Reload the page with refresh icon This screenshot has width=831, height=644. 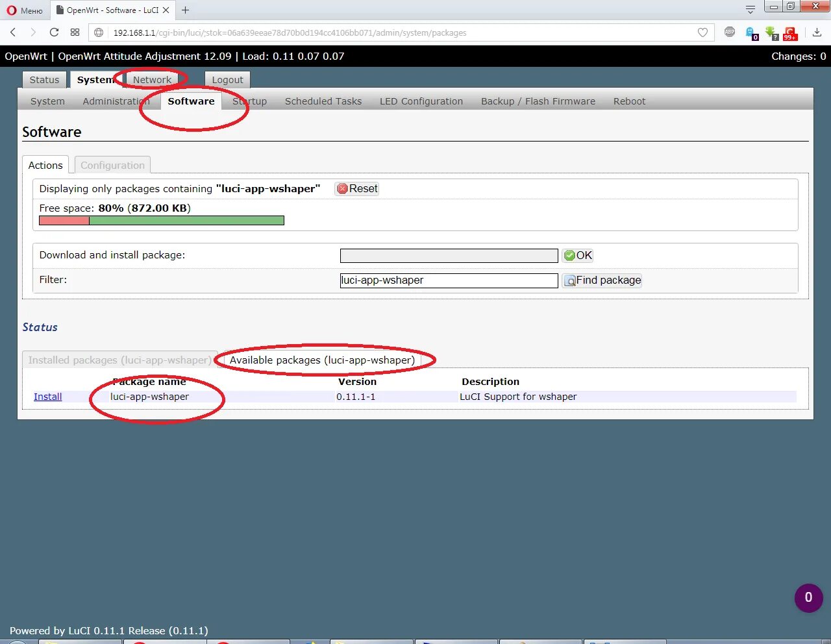tap(54, 32)
